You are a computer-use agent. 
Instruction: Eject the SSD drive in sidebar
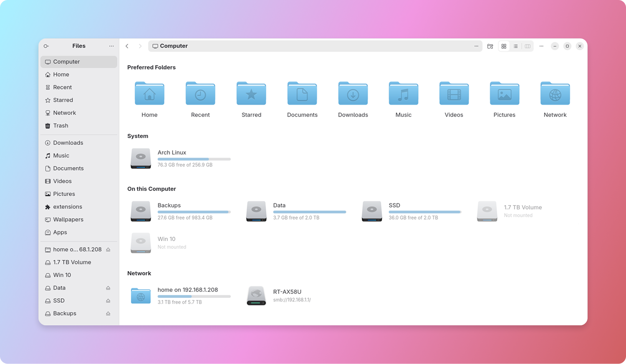pos(108,301)
